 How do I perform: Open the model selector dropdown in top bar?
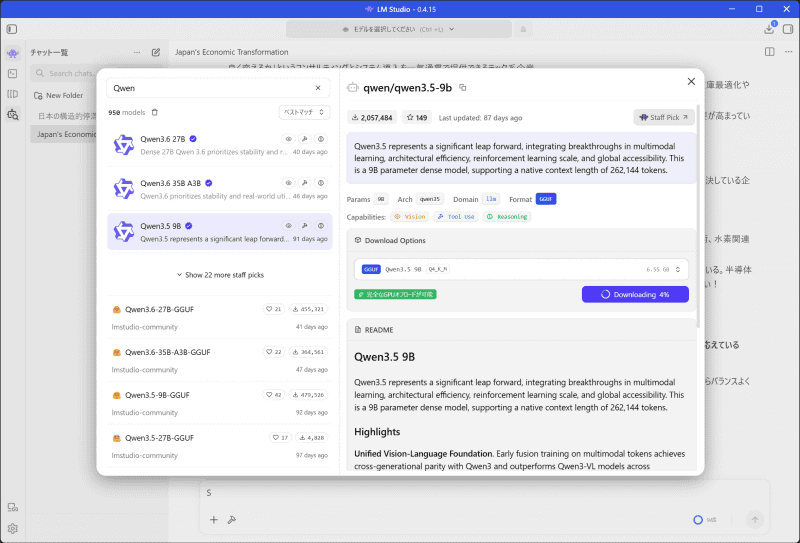[x=399, y=29]
